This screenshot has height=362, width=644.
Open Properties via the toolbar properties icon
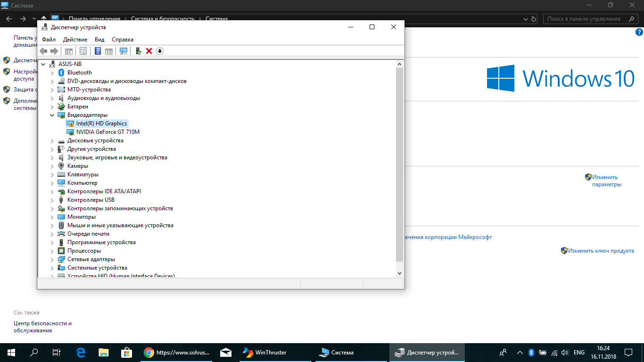tap(83, 51)
